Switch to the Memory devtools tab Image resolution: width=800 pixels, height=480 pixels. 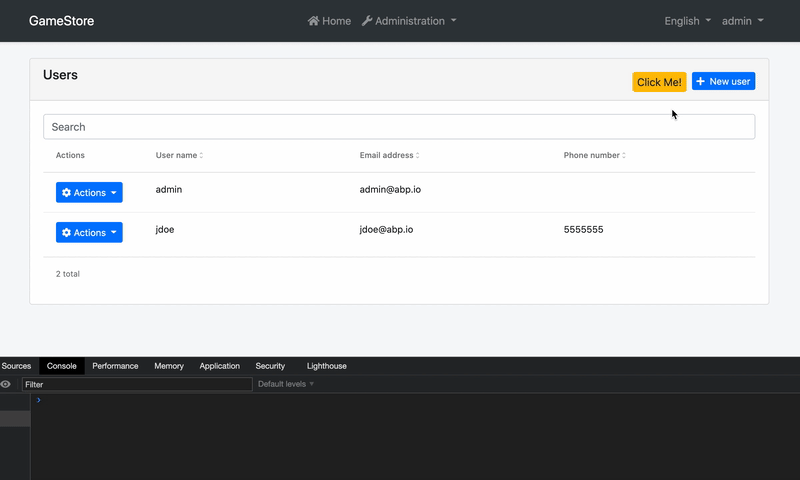169,366
